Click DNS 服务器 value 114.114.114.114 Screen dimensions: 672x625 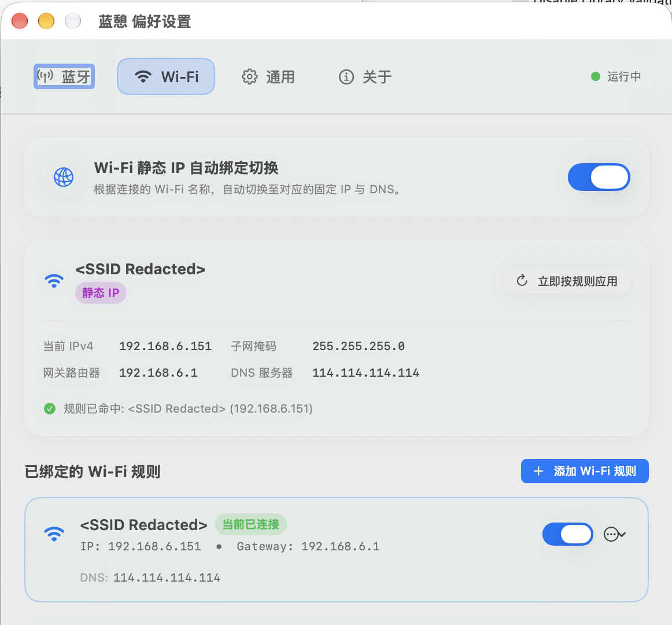365,373
